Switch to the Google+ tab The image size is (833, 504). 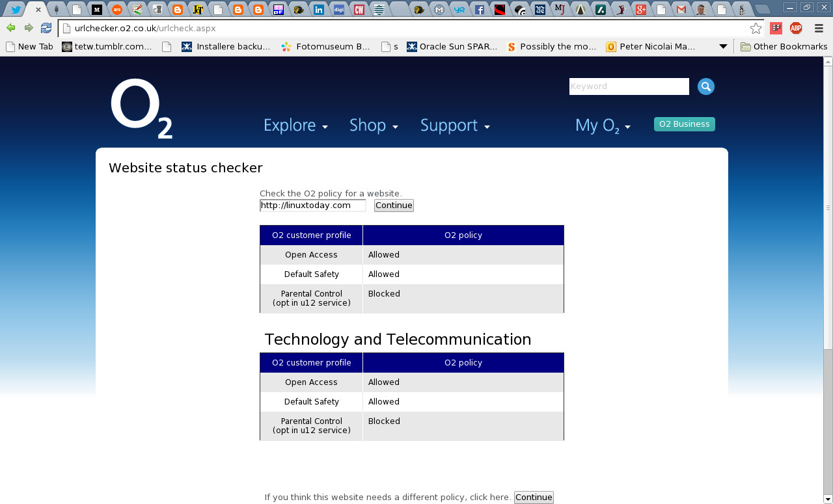[x=641, y=10]
